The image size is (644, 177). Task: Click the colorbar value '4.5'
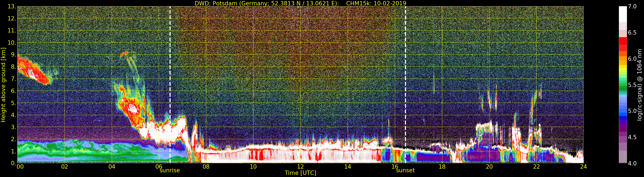(632, 137)
